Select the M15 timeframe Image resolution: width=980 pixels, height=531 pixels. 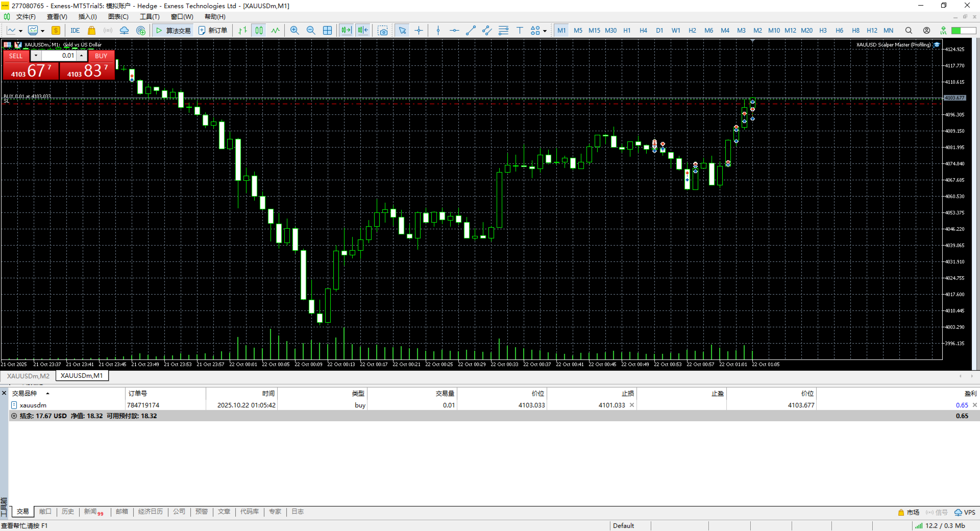pyautogui.click(x=594, y=31)
